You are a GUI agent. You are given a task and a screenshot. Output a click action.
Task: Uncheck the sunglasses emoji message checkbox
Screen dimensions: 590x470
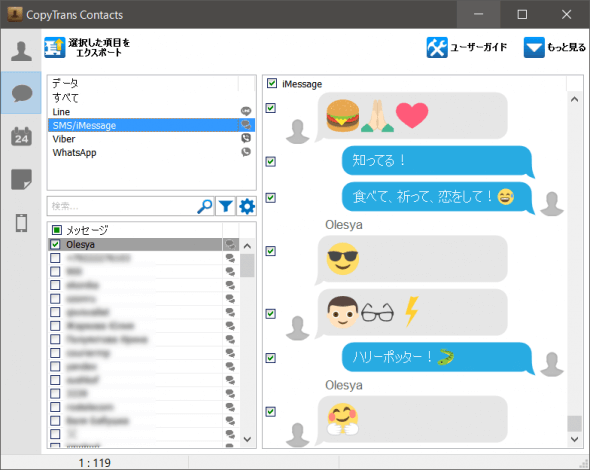pos(271,251)
